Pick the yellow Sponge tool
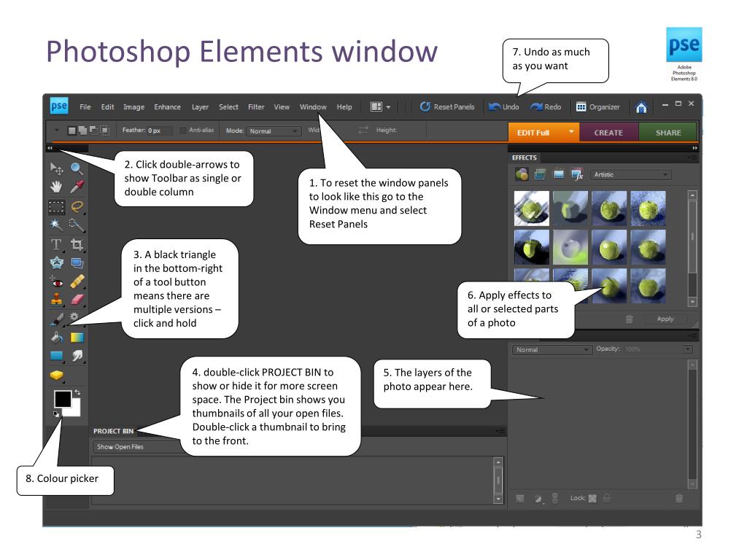The height and width of the screenshot is (560, 747). tap(56, 376)
